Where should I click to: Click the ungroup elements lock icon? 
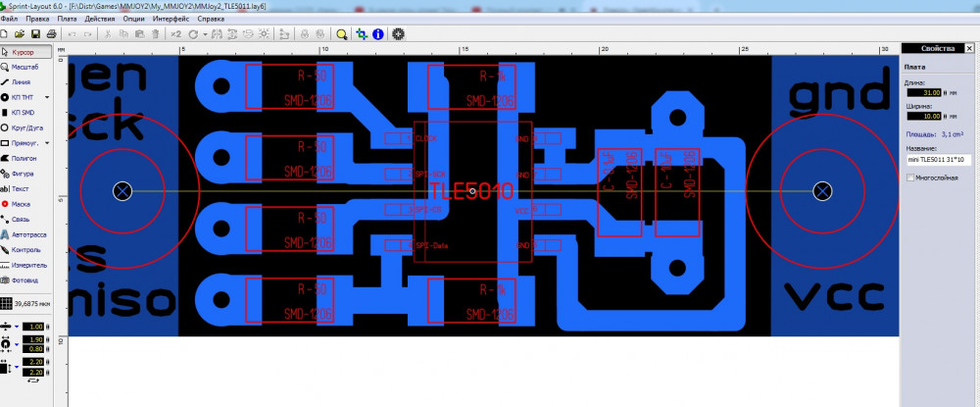320,34
